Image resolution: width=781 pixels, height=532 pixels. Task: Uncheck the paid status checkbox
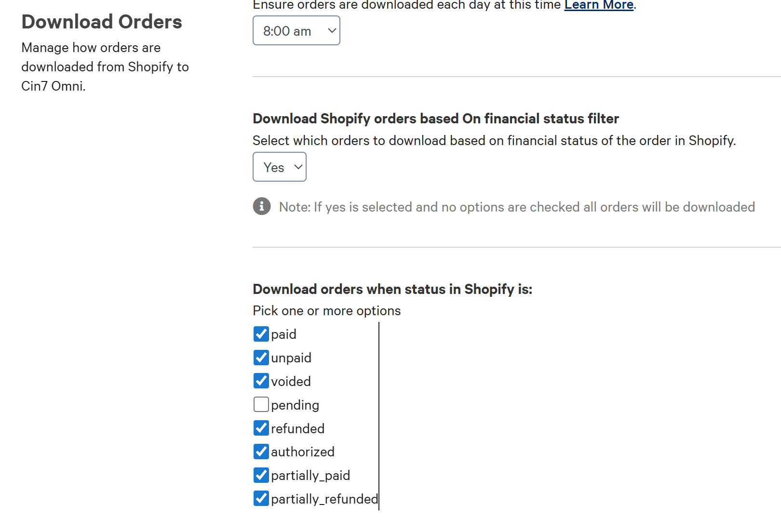click(261, 334)
